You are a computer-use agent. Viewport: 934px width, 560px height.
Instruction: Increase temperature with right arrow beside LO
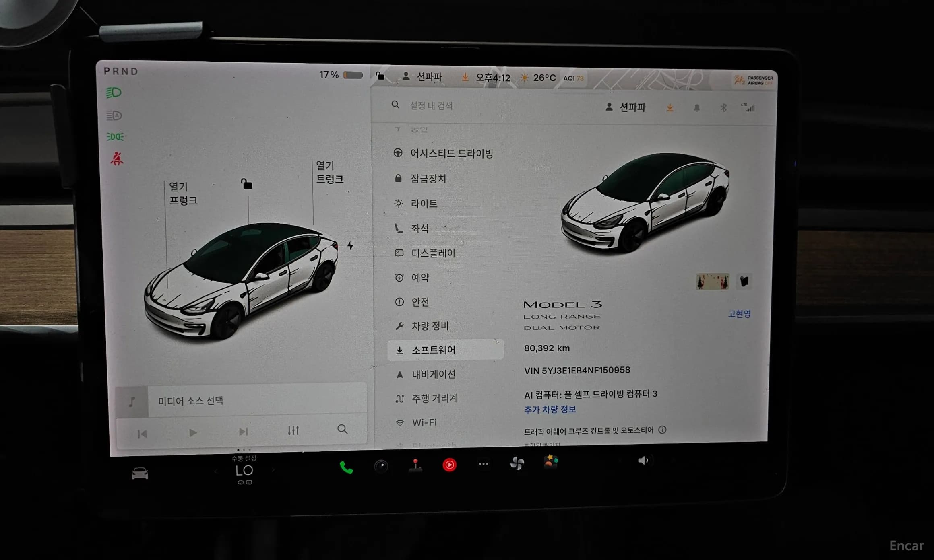point(274,470)
